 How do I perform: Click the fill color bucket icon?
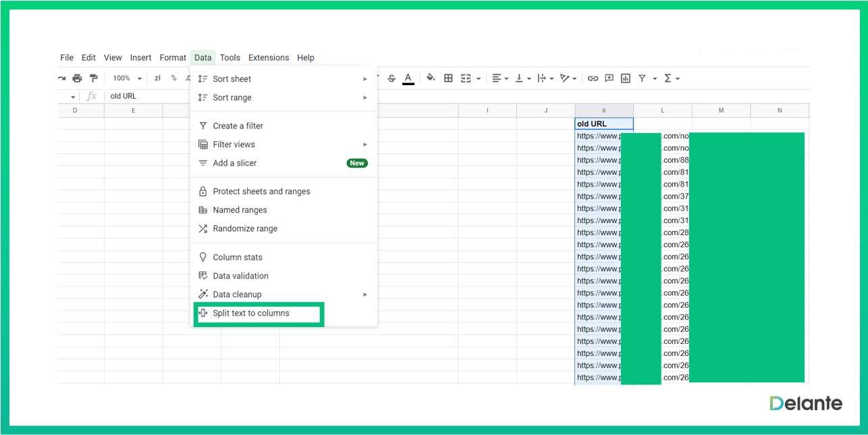(x=431, y=78)
